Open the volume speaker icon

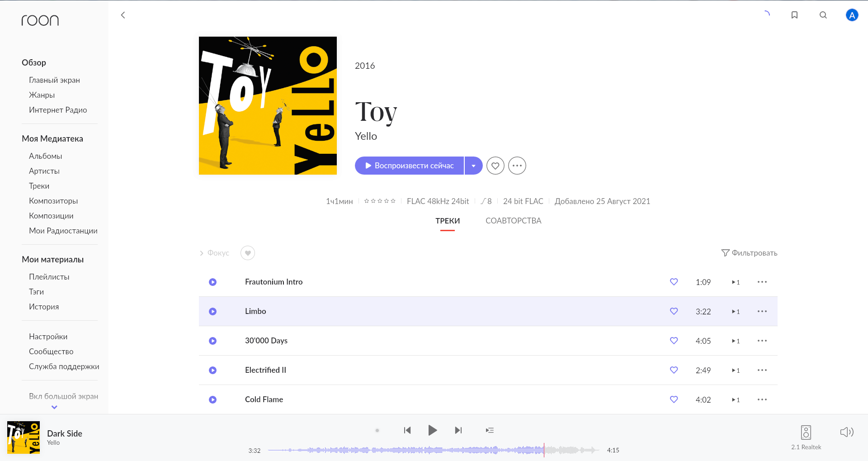[847, 432]
